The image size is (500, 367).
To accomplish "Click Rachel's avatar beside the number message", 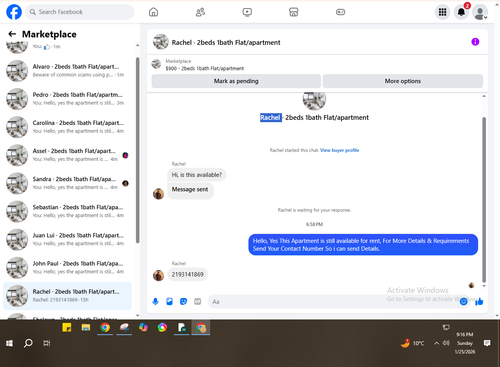I will click(x=158, y=275).
